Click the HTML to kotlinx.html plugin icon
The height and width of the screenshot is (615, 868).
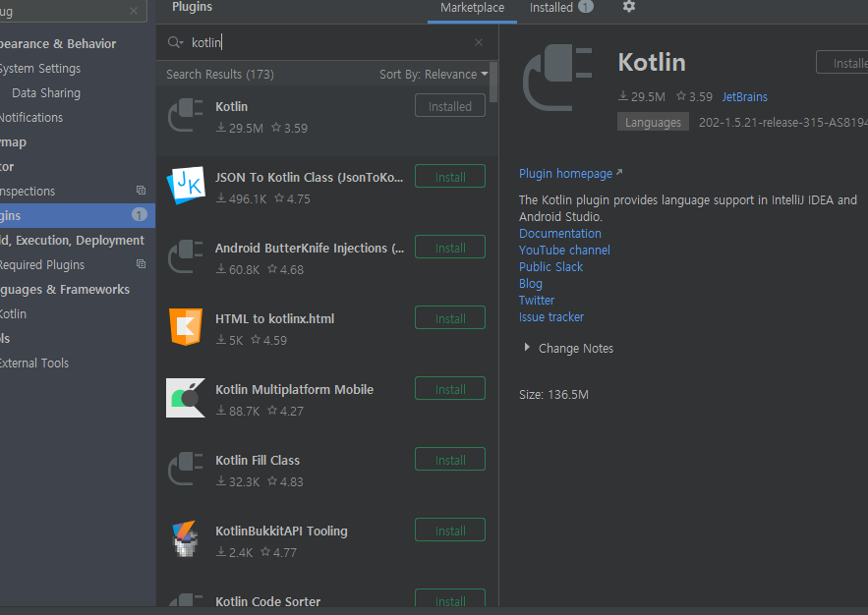coord(186,327)
